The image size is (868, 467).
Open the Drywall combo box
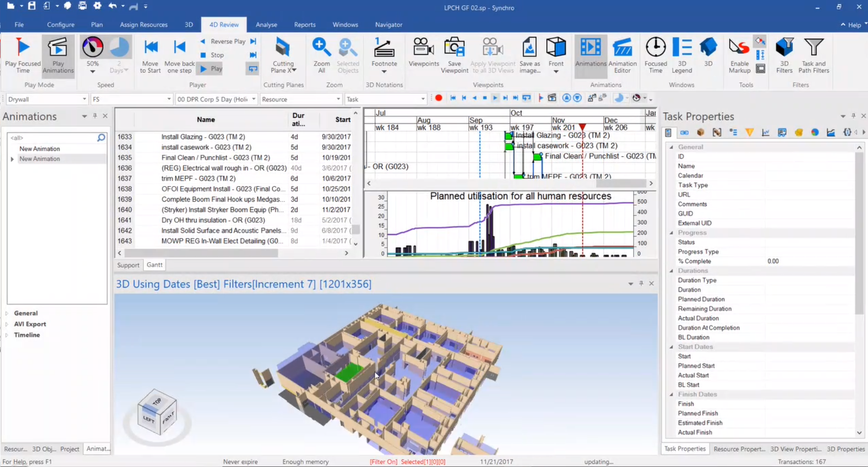click(47, 99)
